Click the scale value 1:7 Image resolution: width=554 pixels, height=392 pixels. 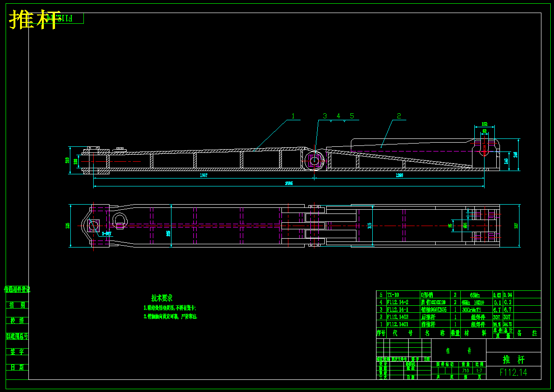click(479, 371)
